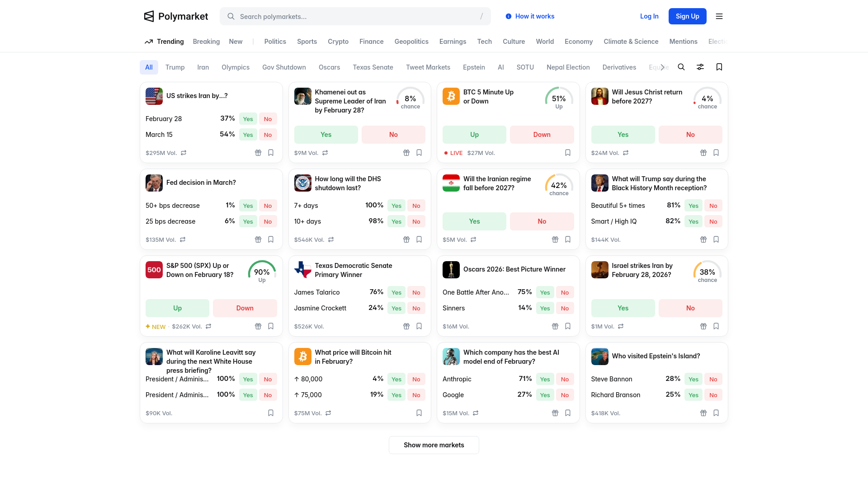Open Oscars 2026 Best Picture Winner title
This screenshot has width=868, height=488.
coord(514,269)
